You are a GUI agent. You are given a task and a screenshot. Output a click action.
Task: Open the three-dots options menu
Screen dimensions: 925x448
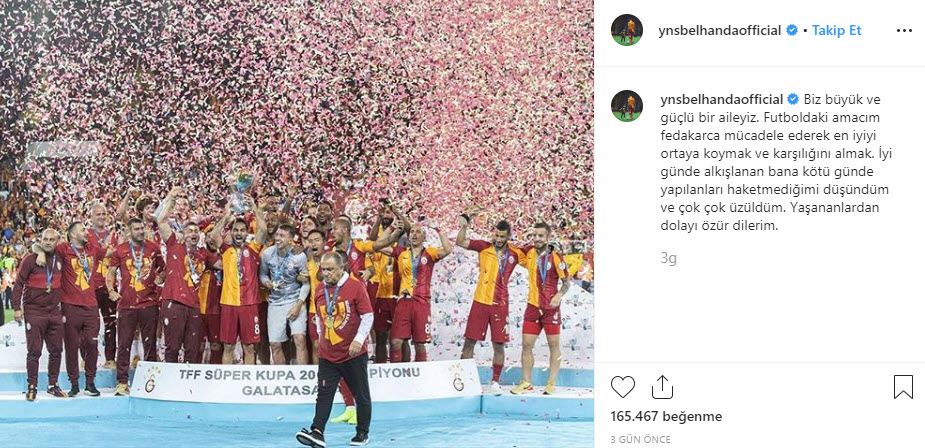904,31
